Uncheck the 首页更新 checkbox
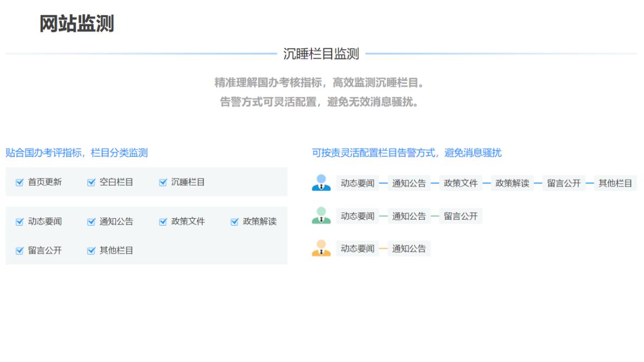The height and width of the screenshot is (362, 644). [20, 182]
